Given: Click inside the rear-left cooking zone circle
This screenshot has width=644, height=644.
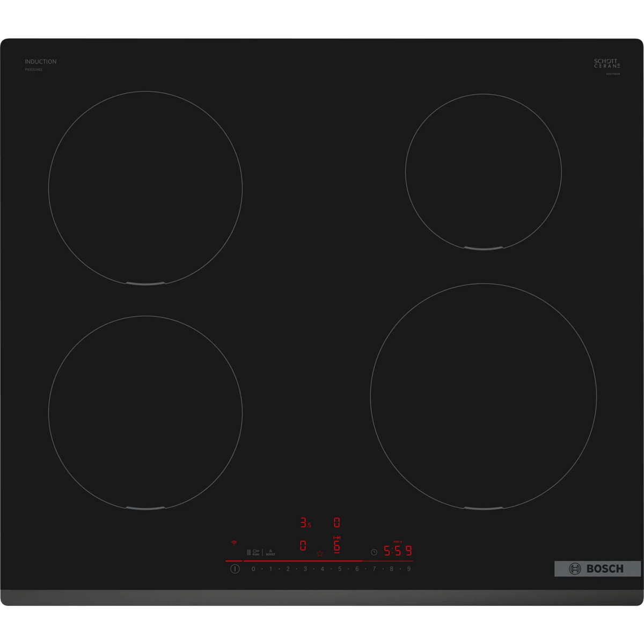Looking at the screenshot, I should pyautogui.click(x=145, y=188).
